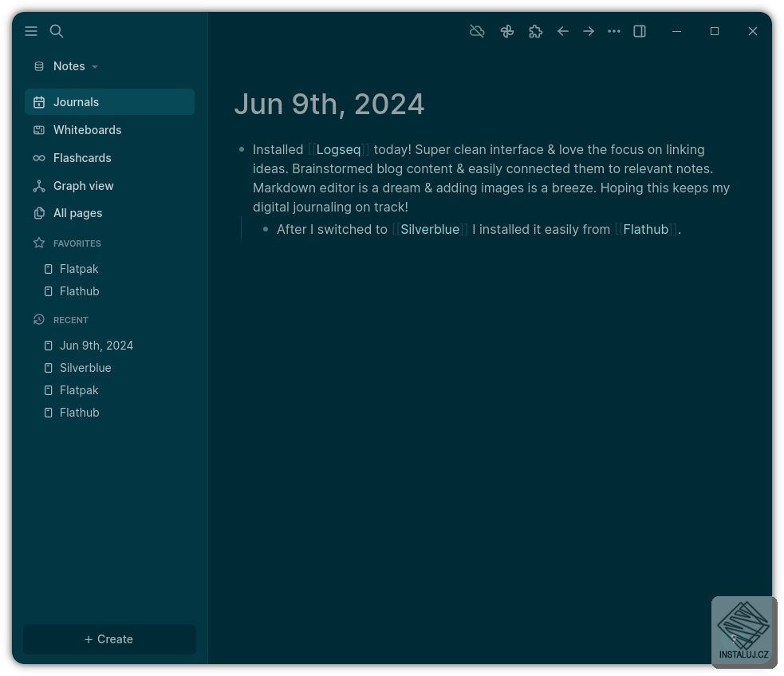Open Graph view in the sidebar

click(x=109, y=186)
